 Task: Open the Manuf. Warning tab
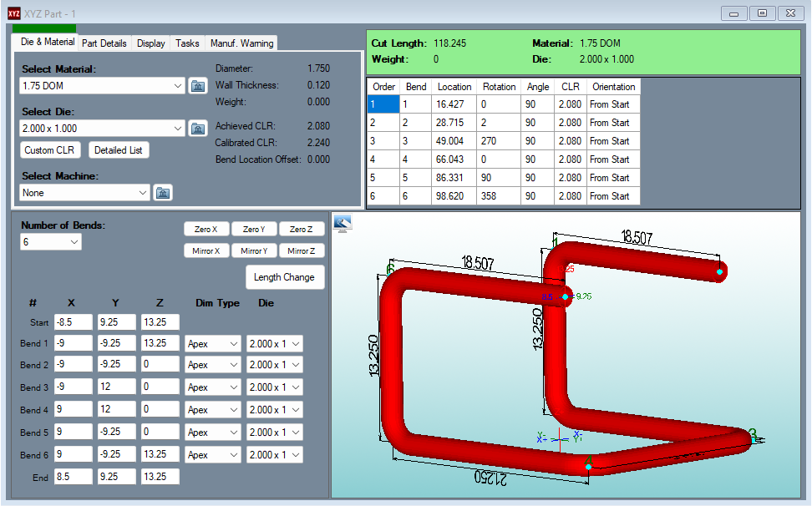click(x=241, y=43)
